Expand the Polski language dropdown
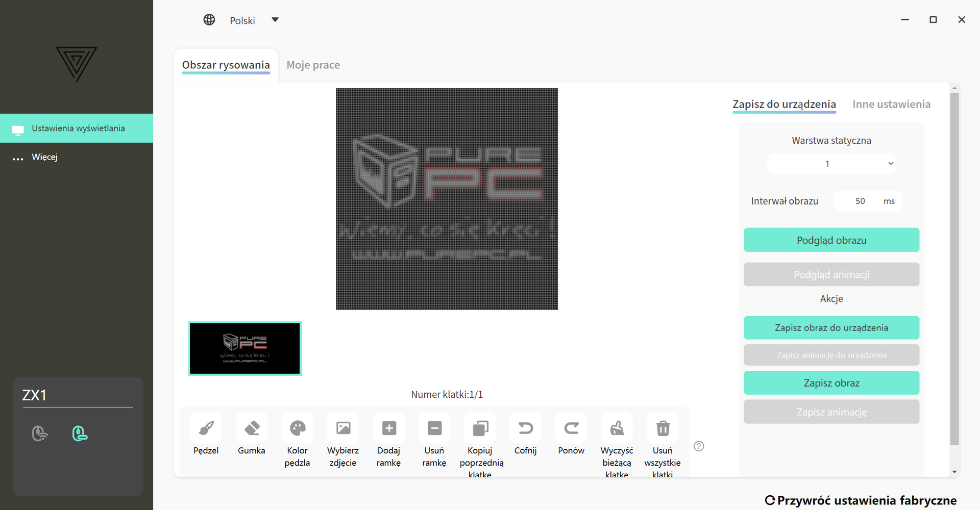Image resolution: width=980 pixels, height=510 pixels. [275, 20]
